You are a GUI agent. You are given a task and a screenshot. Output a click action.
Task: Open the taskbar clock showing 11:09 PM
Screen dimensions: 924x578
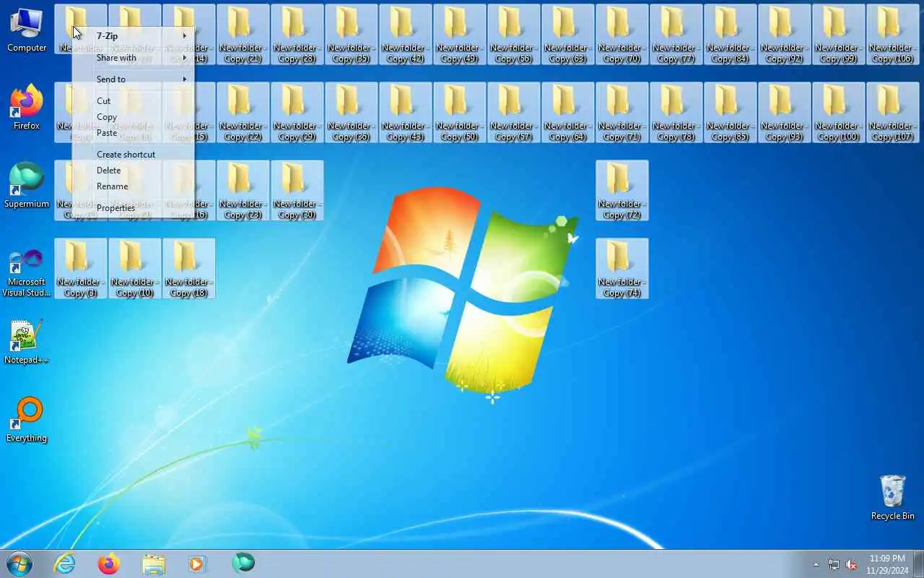pyautogui.click(x=887, y=564)
